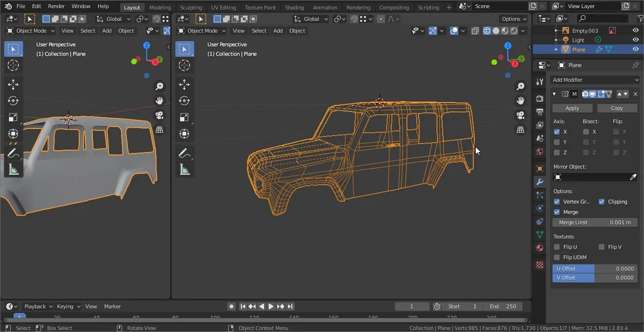This screenshot has width=644, height=332.
Task: Open Playback dropdown in timeline
Action: pyautogui.click(x=38, y=306)
